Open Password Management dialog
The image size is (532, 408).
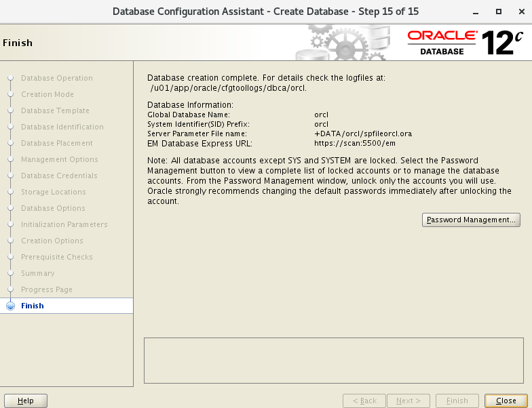pos(471,220)
